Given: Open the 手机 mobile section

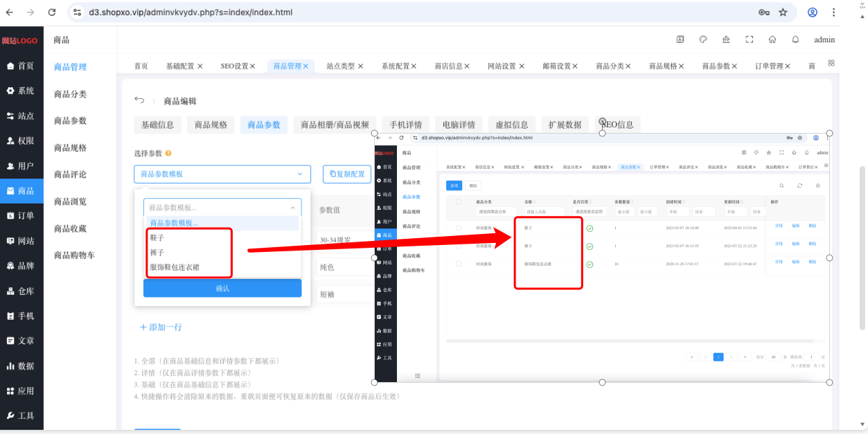Looking at the screenshot, I should click(x=21, y=316).
